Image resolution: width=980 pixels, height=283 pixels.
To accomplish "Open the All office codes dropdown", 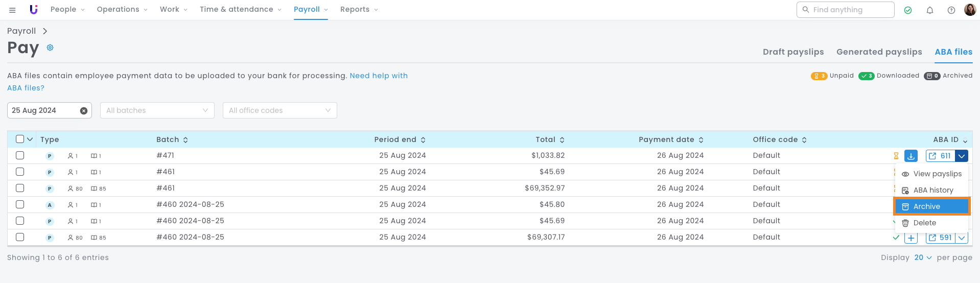I will click(x=279, y=110).
